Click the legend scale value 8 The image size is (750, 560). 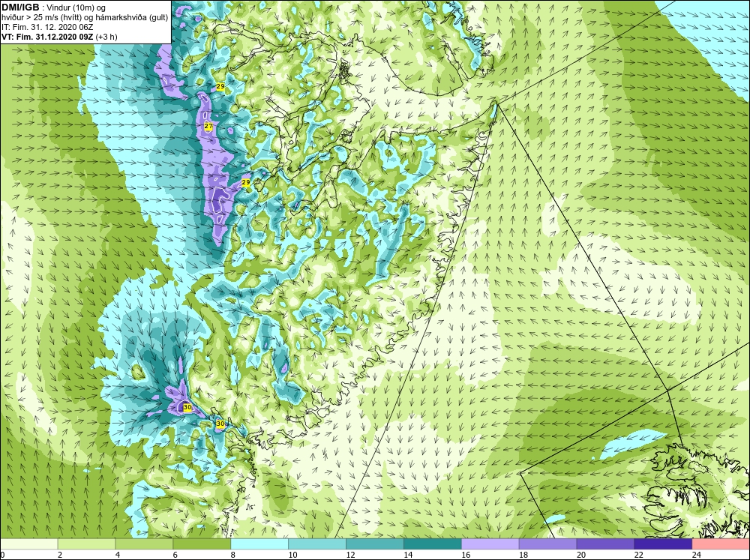coord(233,555)
